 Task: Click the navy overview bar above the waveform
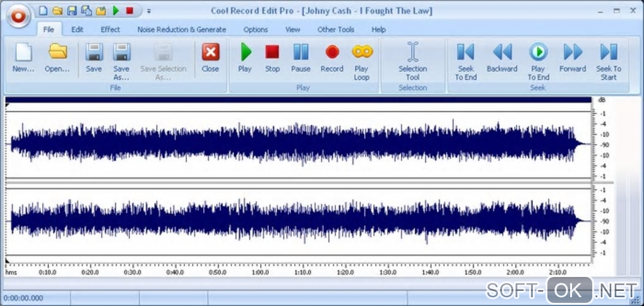[x=298, y=100]
